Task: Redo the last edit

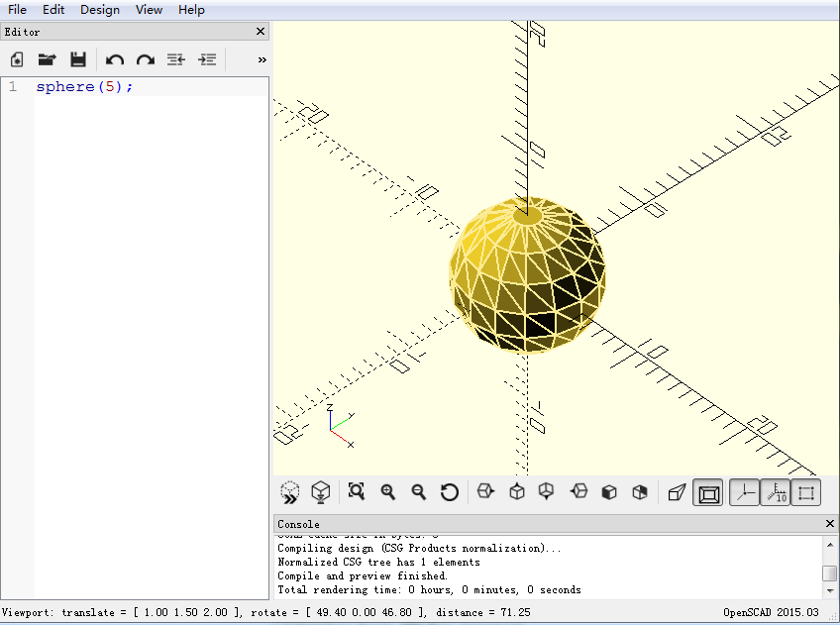Action: (145, 59)
